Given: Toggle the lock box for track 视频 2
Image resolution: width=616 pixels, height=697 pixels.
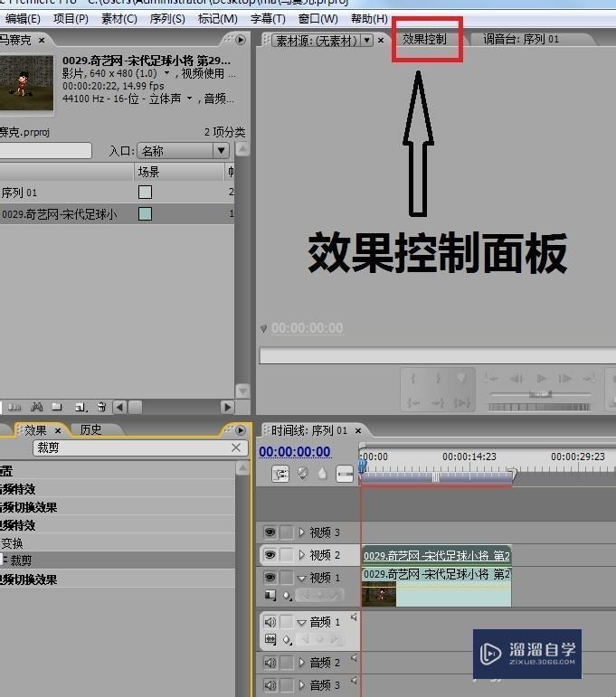Looking at the screenshot, I should (x=288, y=554).
